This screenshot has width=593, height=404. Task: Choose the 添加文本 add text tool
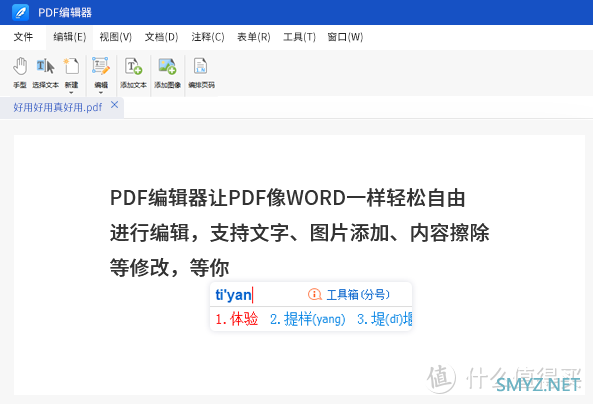tap(133, 73)
